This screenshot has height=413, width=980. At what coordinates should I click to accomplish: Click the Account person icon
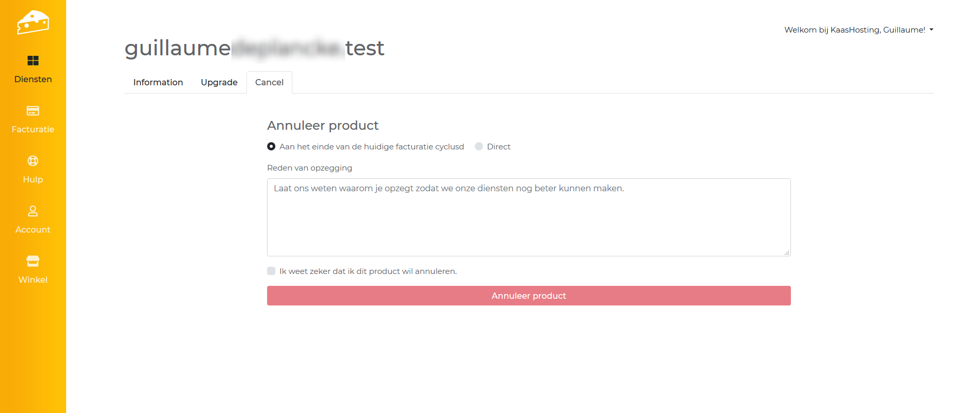pos(33,211)
